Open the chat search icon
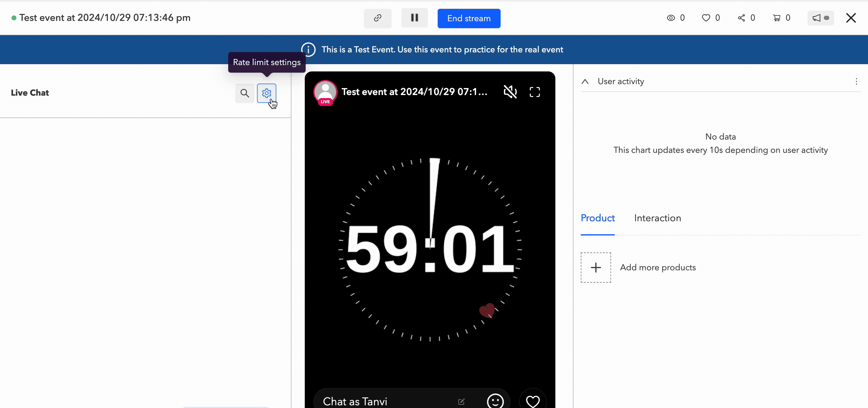 [244, 93]
